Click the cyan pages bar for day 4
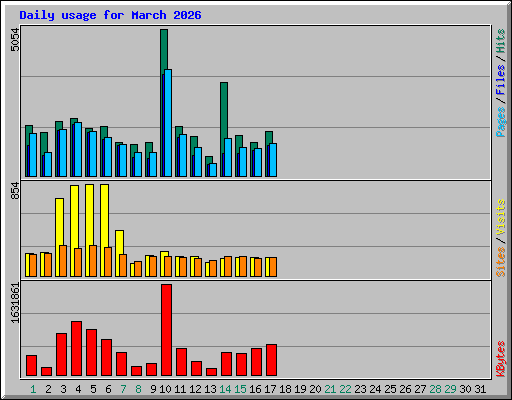This screenshot has height=400, width=512. 78,149
